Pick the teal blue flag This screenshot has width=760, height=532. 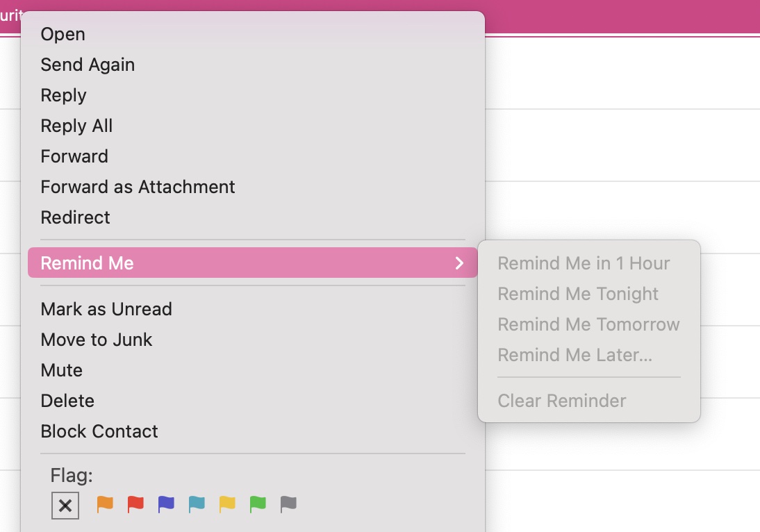click(197, 504)
